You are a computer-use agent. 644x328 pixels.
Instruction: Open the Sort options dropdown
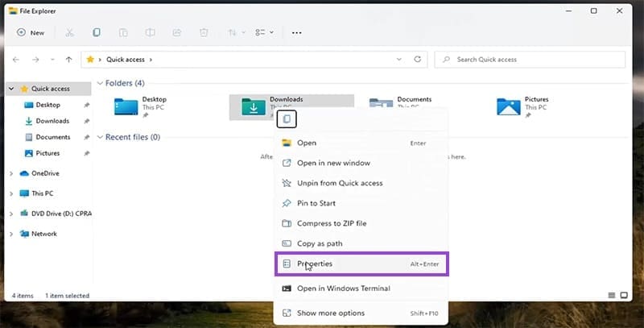tap(237, 32)
